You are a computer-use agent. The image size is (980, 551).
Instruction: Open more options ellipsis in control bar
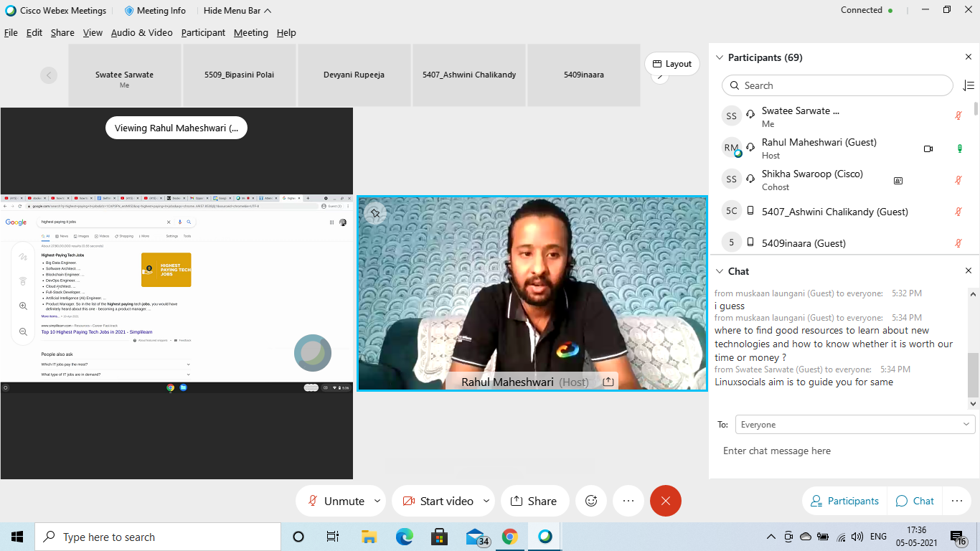[628, 501]
